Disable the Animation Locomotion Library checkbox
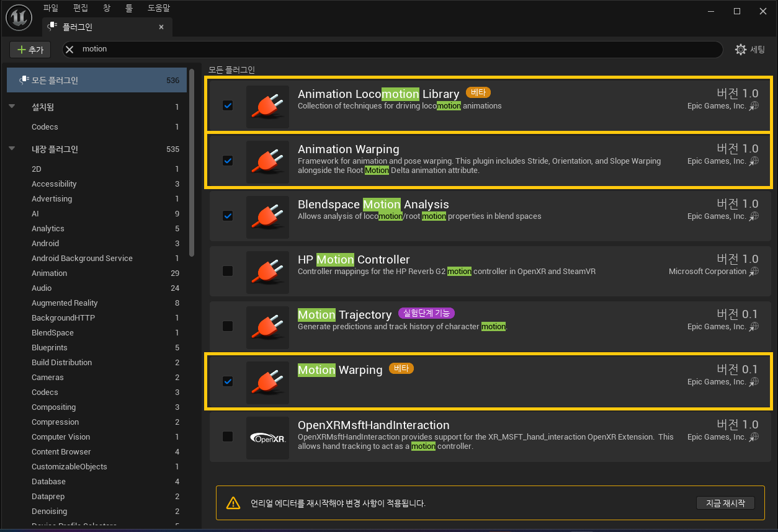 point(228,105)
